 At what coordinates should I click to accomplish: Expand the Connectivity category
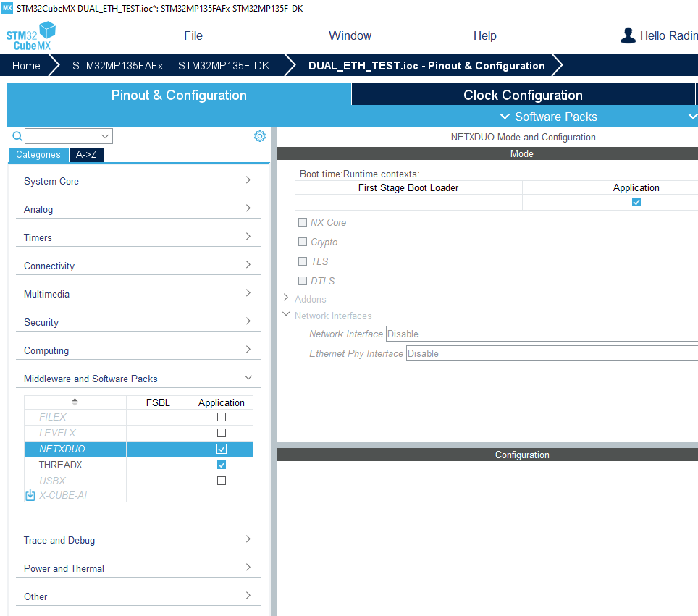tap(138, 266)
